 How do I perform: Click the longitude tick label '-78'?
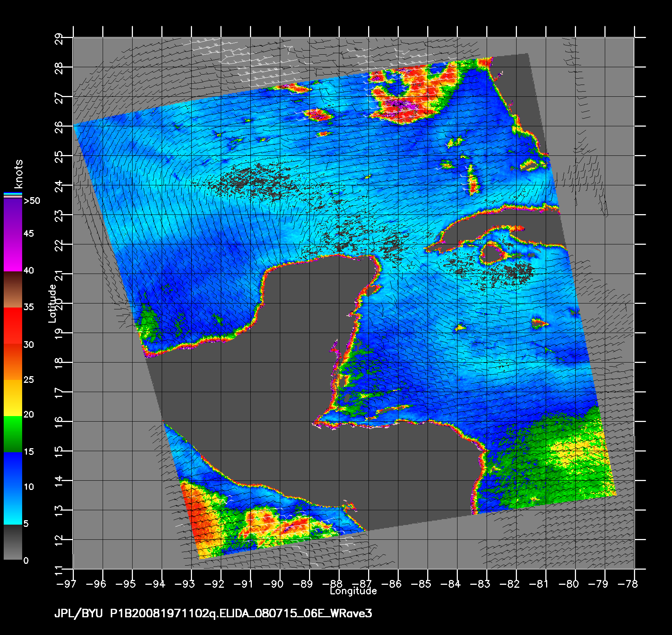627,584
